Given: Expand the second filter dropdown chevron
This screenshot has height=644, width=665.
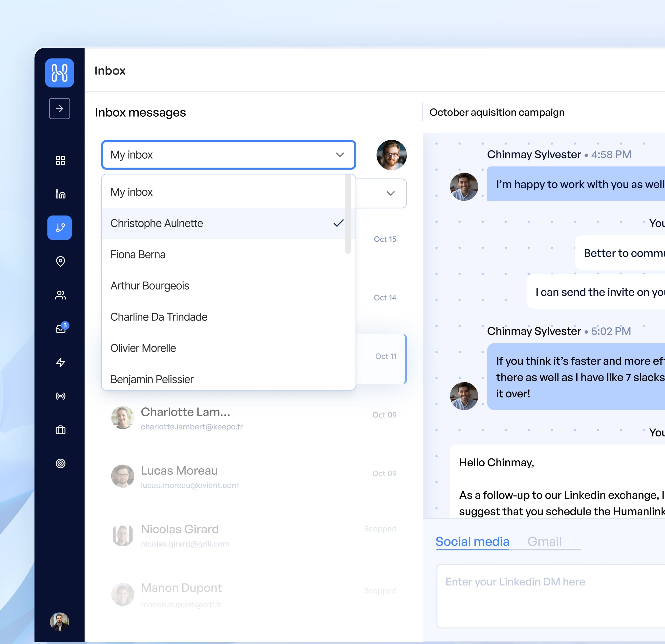Looking at the screenshot, I should point(390,193).
